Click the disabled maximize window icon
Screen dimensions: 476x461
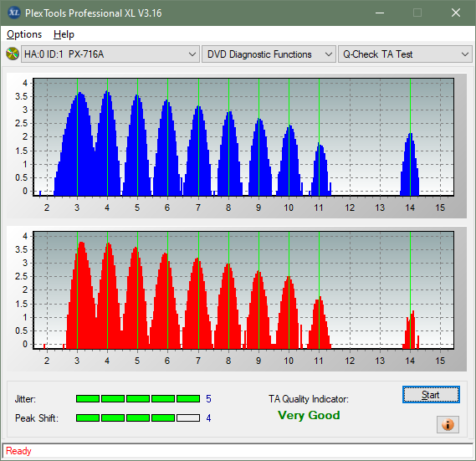click(417, 13)
